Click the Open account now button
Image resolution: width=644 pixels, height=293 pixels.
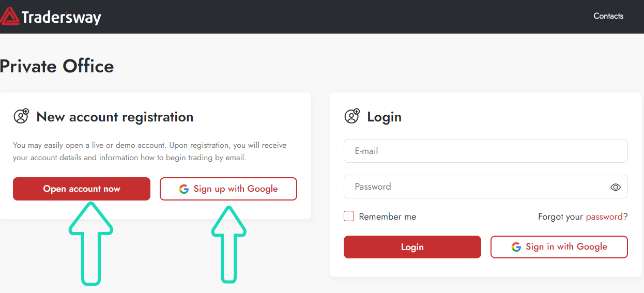pyautogui.click(x=82, y=189)
